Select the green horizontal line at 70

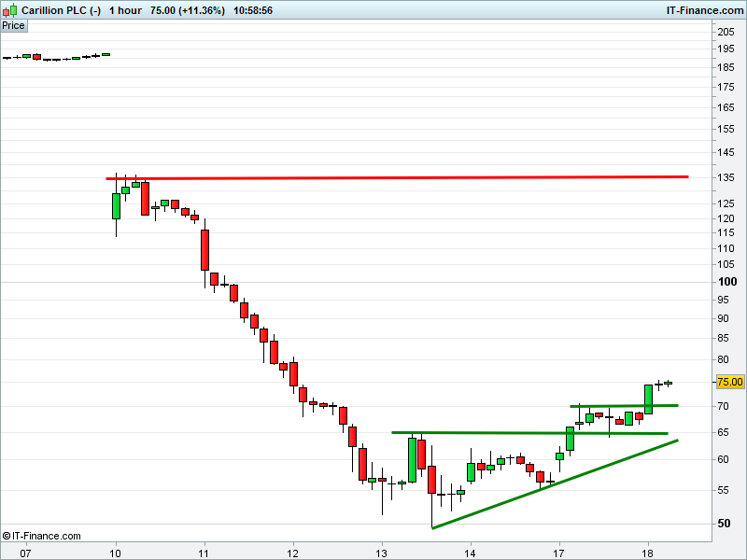[624, 406]
